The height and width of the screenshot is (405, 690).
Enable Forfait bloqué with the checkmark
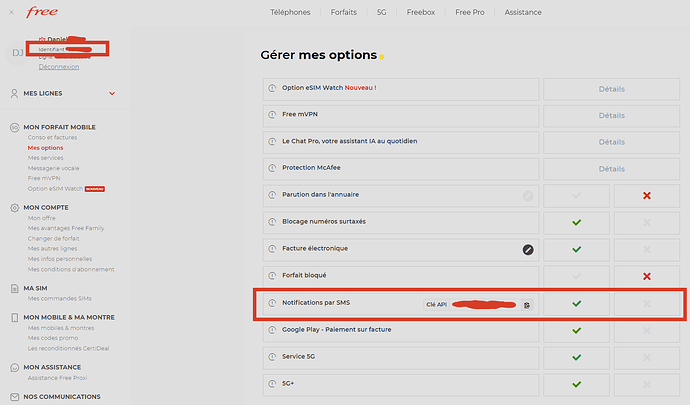click(576, 276)
